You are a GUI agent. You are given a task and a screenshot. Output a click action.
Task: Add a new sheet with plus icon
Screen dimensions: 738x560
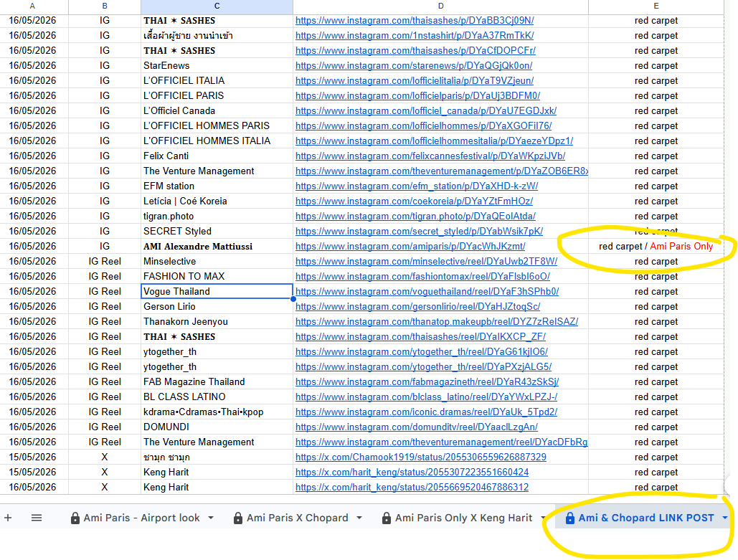coord(8,518)
